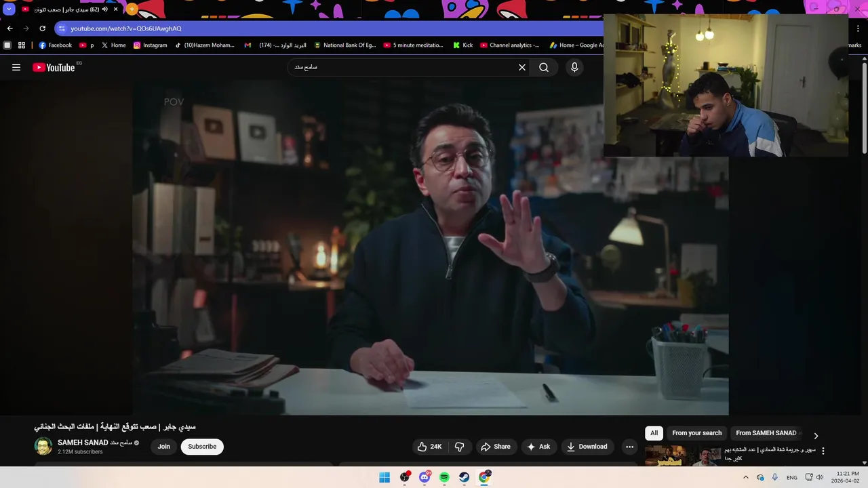Open the Windows Start menu
This screenshot has width=868, height=488.
[x=384, y=477]
